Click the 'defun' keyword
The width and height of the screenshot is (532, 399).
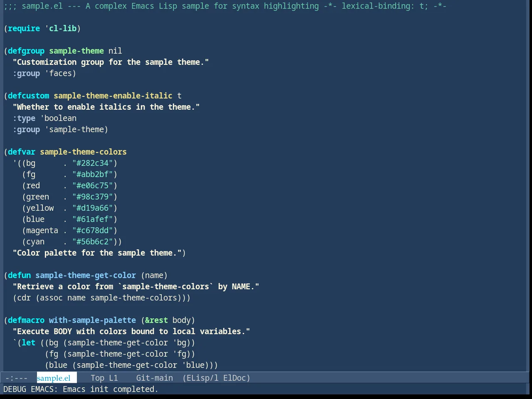[x=20, y=275]
